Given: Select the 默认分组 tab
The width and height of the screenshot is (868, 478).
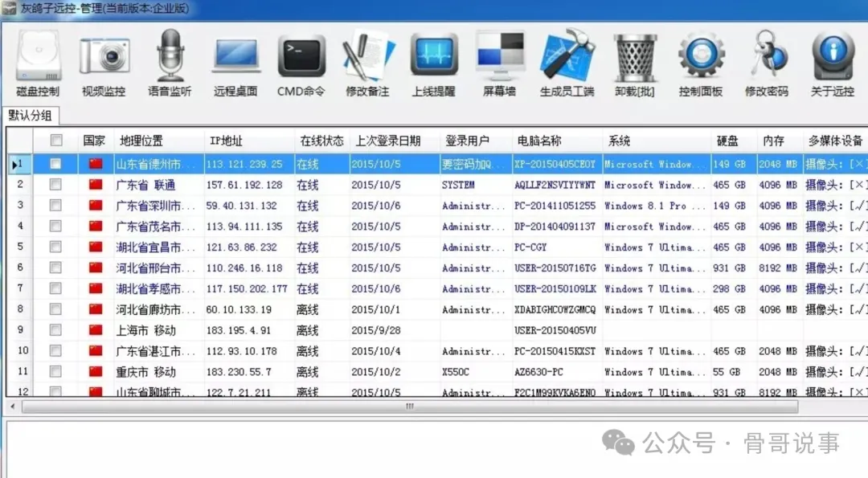Looking at the screenshot, I should tap(30, 116).
